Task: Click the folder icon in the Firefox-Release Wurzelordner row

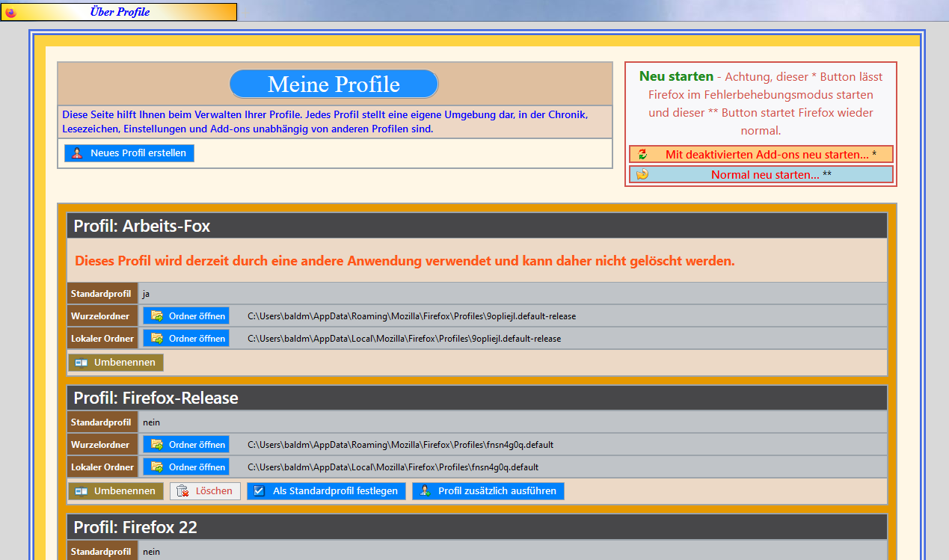Action: pos(157,445)
